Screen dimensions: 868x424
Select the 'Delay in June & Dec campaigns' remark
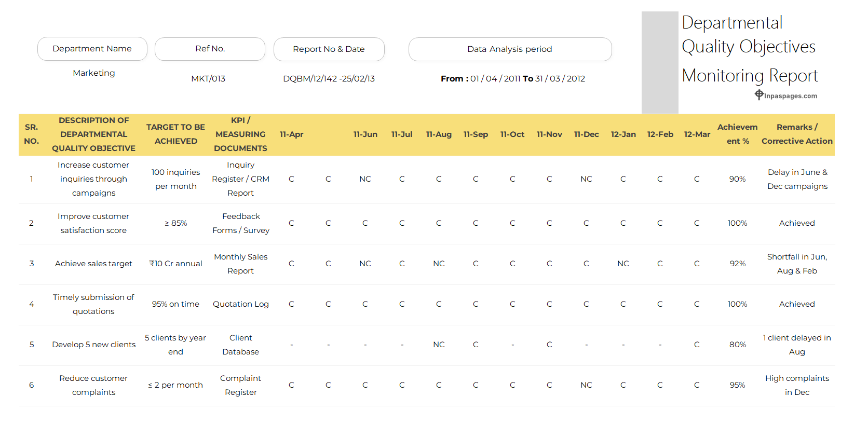[797, 179]
